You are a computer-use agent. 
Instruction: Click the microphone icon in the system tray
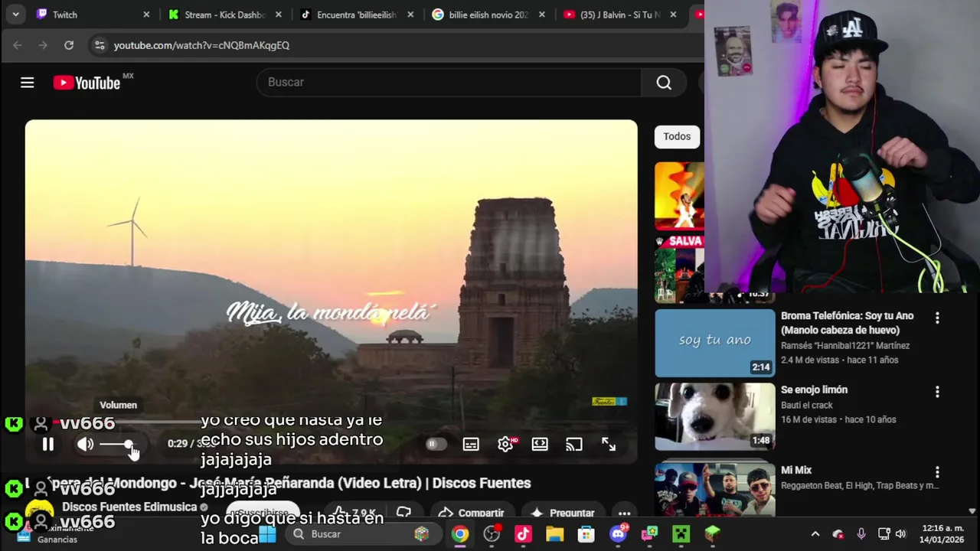[x=861, y=534]
